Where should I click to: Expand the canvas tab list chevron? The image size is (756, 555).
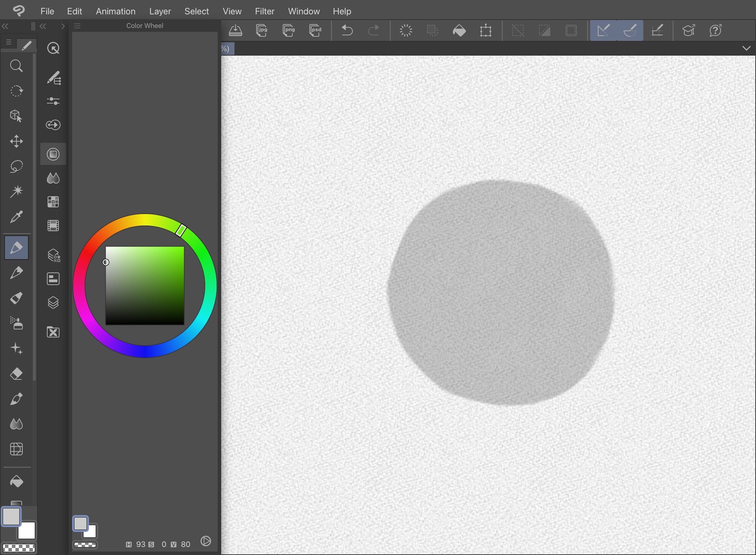pos(746,48)
